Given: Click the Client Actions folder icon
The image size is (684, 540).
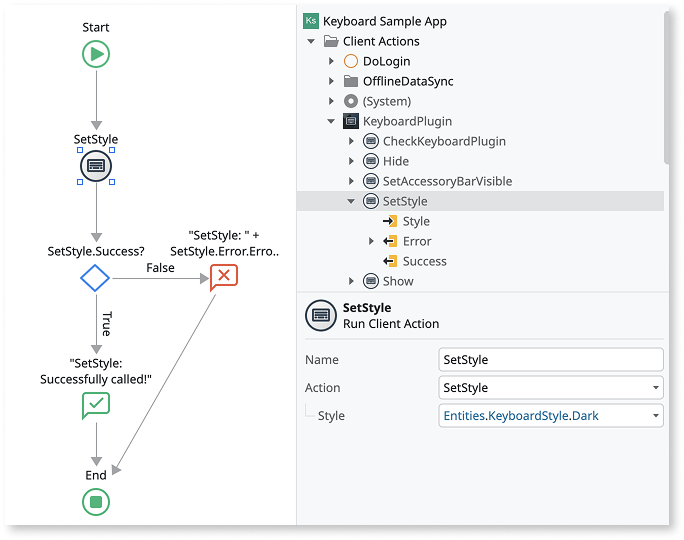Looking at the screenshot, I should coord(331,41).
